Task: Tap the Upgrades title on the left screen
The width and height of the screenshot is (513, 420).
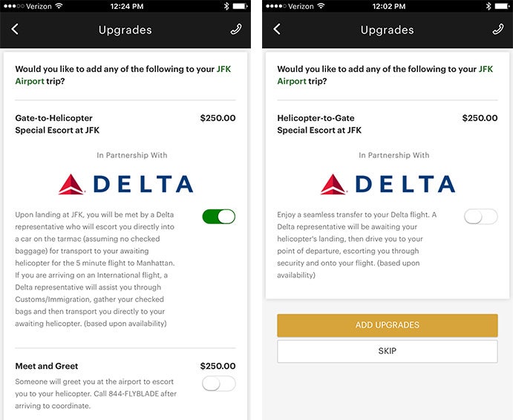Action: [125, 30]
